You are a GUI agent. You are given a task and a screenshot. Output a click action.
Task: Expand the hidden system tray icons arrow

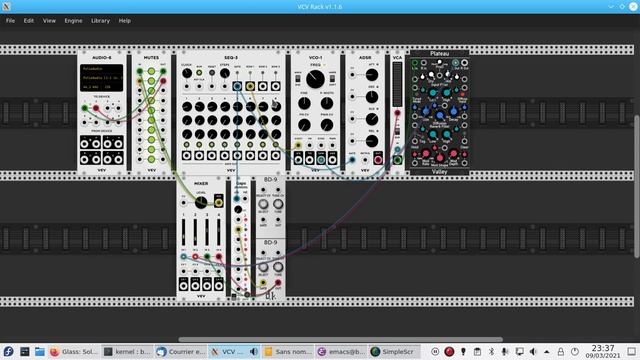(x=547, y=351)
